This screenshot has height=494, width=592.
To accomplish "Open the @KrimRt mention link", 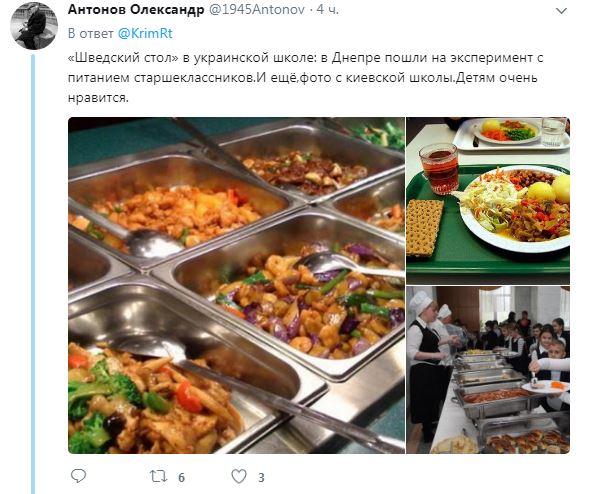I will pyautogui.click(x=145, y=33).
